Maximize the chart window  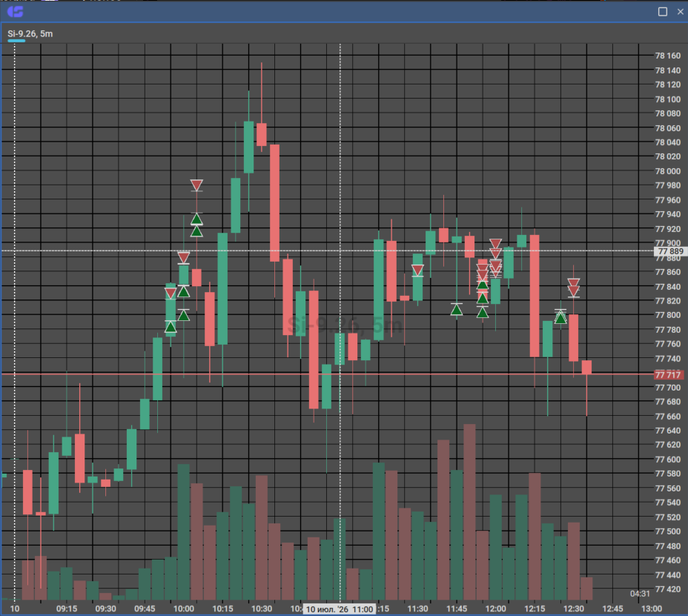click(663, 12)
